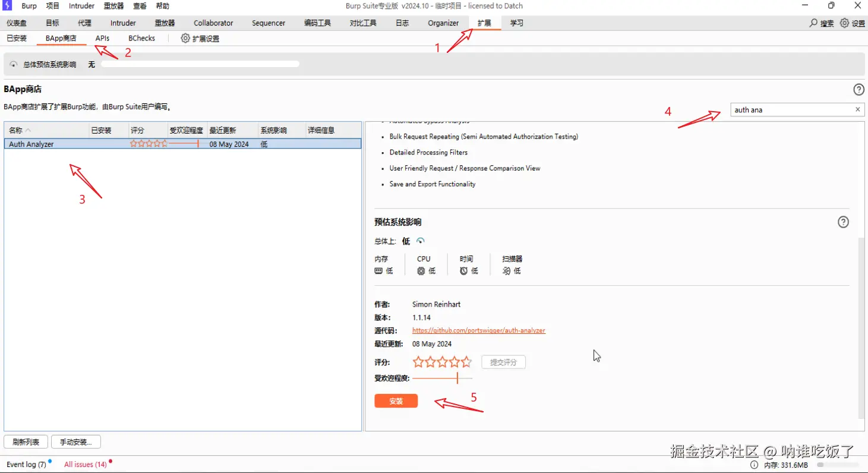Open the APIs sub-tab
The width and height of the screenshot is (868, 473).
102,38
